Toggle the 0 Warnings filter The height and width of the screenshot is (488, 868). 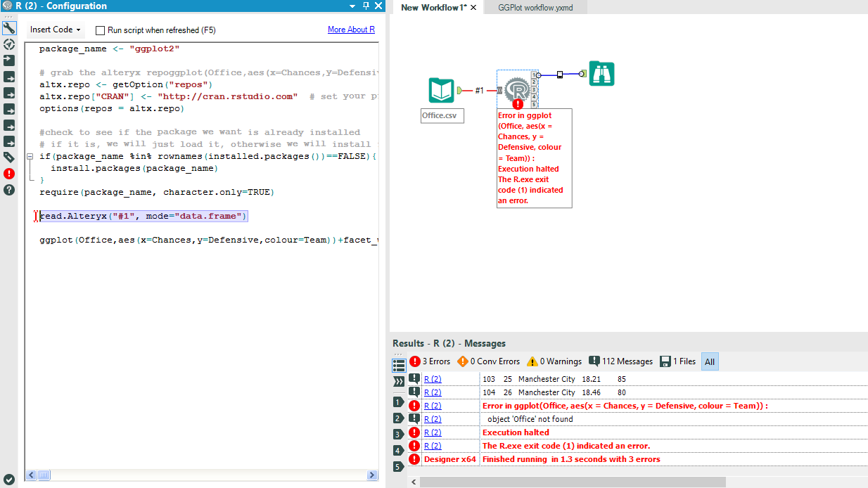pyautogui.click(x=554, y=361)
